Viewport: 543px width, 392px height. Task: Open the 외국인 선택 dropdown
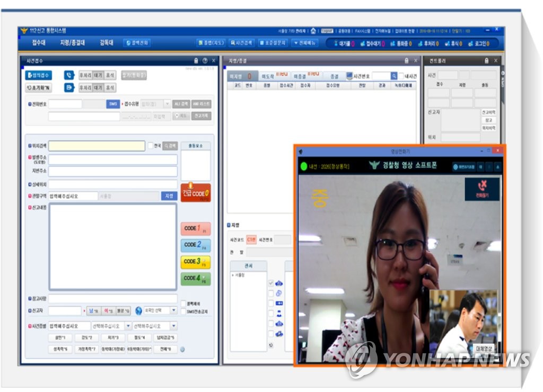point(173,310)
